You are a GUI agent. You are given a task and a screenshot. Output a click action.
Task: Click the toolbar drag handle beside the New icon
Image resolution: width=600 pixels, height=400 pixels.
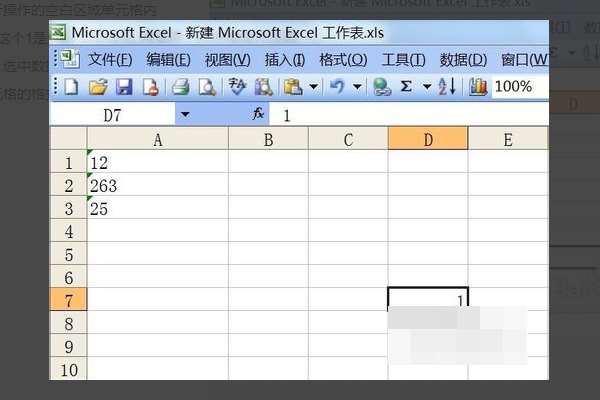pyautogui.click(x=56, y=87)
